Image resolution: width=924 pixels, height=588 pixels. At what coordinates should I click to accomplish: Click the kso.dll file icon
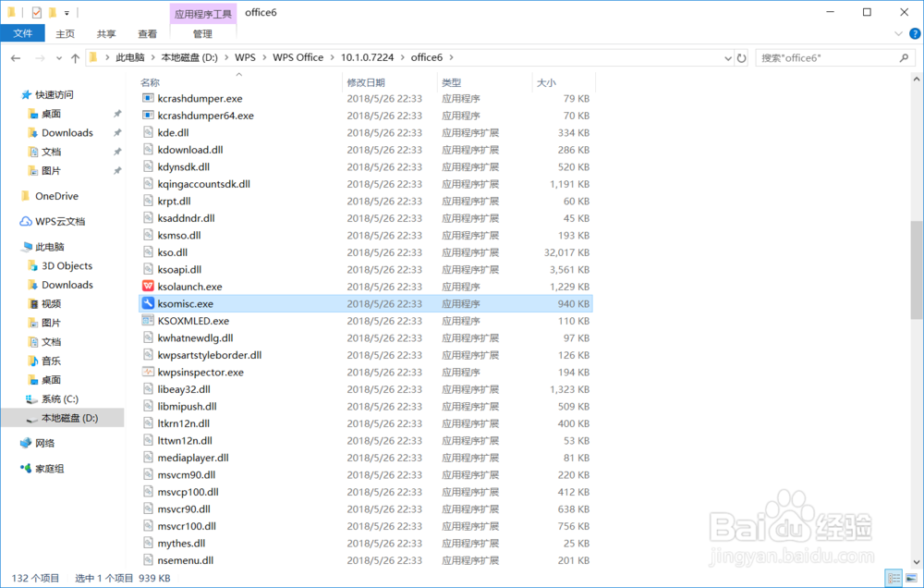[x=148, y=252]
